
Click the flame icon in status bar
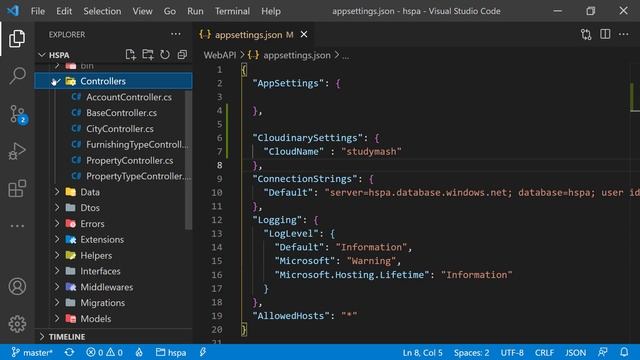click(139, 352)
